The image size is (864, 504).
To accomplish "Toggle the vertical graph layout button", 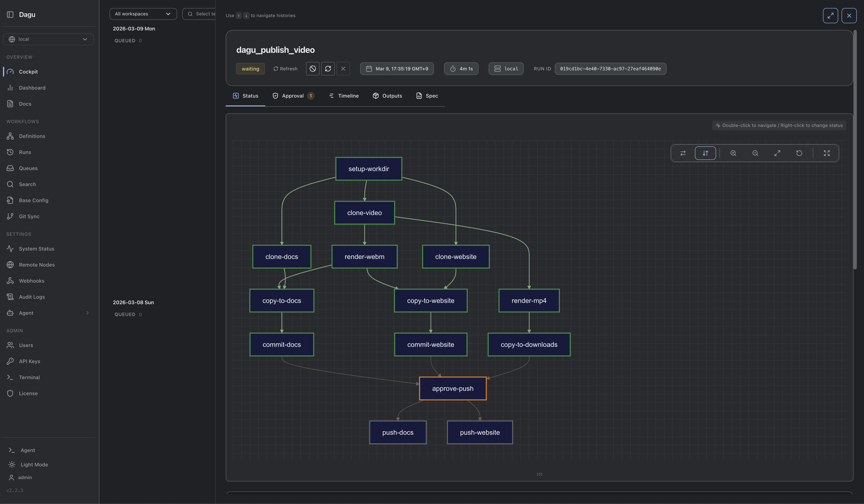I will pyautogui.click(x=705, y=153).
